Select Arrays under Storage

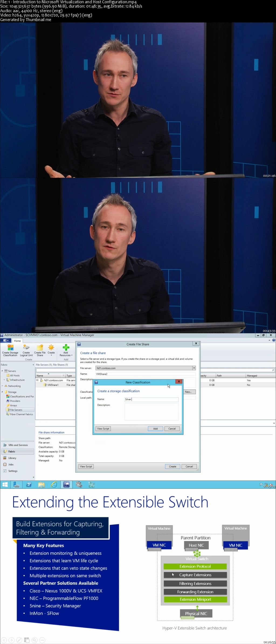pyautogui.click(x=12, y=405)
